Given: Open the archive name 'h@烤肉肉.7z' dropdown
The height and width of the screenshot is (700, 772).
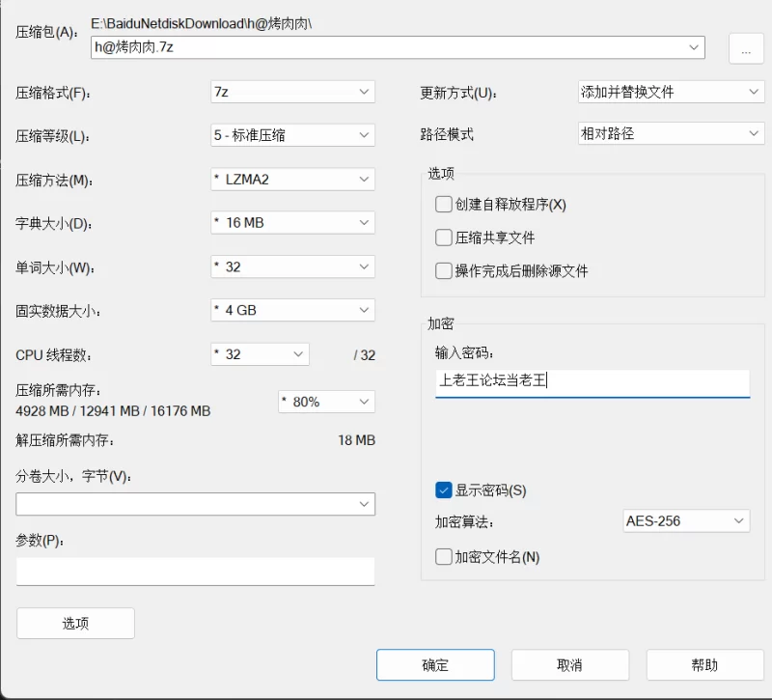Looking at the screenshot, I should 398,47.
